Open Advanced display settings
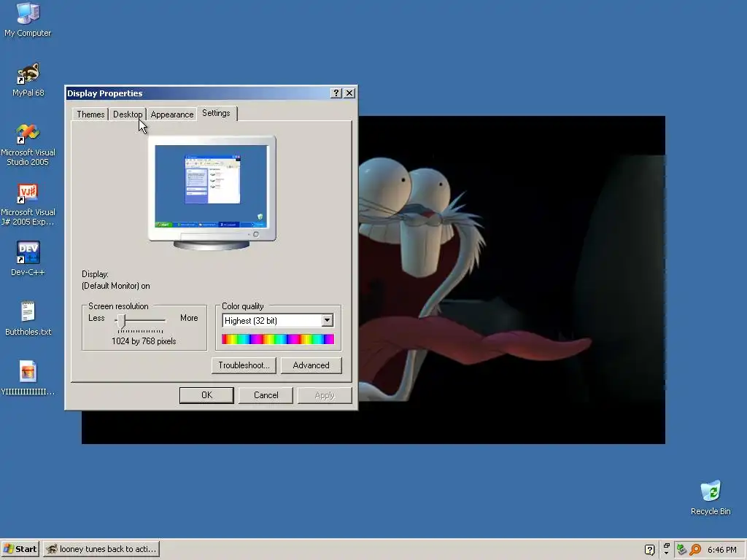 (x=311, y=365)
